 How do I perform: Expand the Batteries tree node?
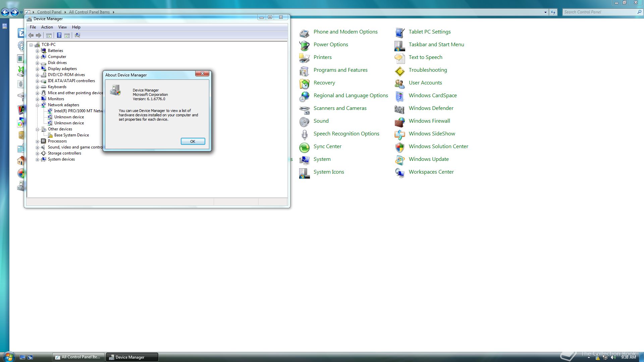tap(38, 51)
